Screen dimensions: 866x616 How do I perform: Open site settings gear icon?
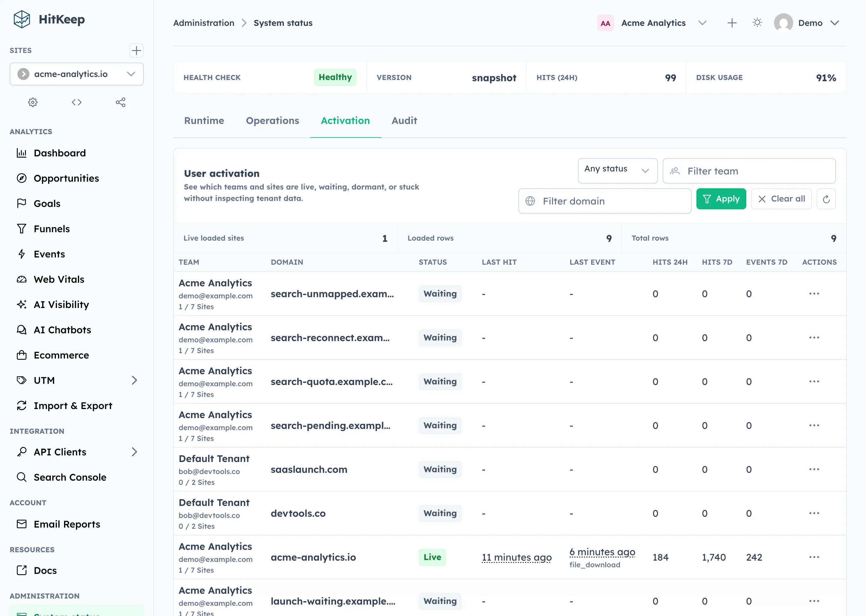pos(33,102)
